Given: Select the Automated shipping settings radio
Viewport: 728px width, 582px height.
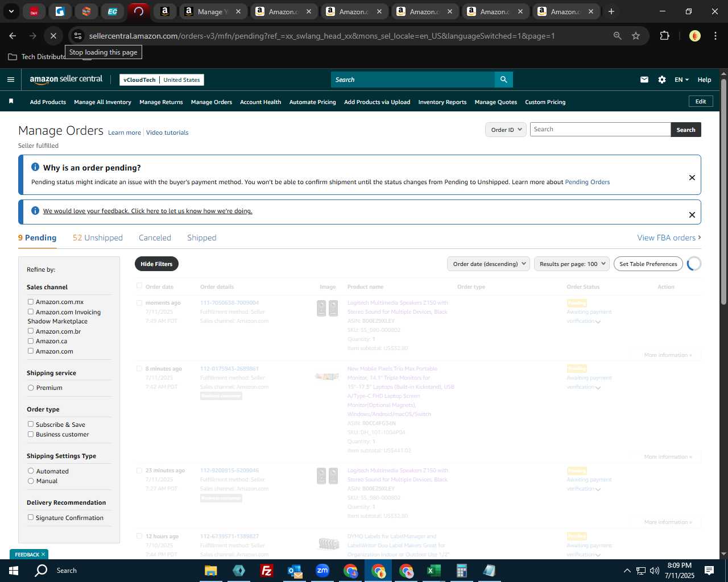Looking at the screenshot, I should point(31,471).
